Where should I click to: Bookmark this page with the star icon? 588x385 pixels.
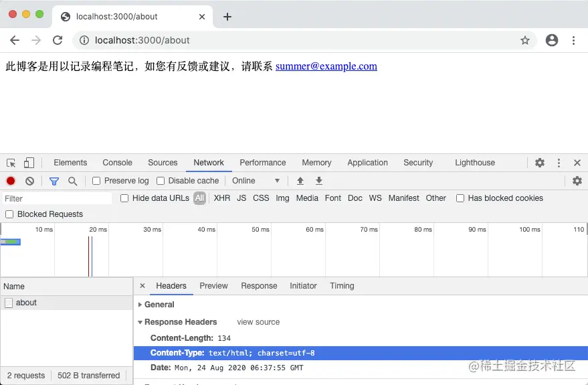click(x=525, y=40)
